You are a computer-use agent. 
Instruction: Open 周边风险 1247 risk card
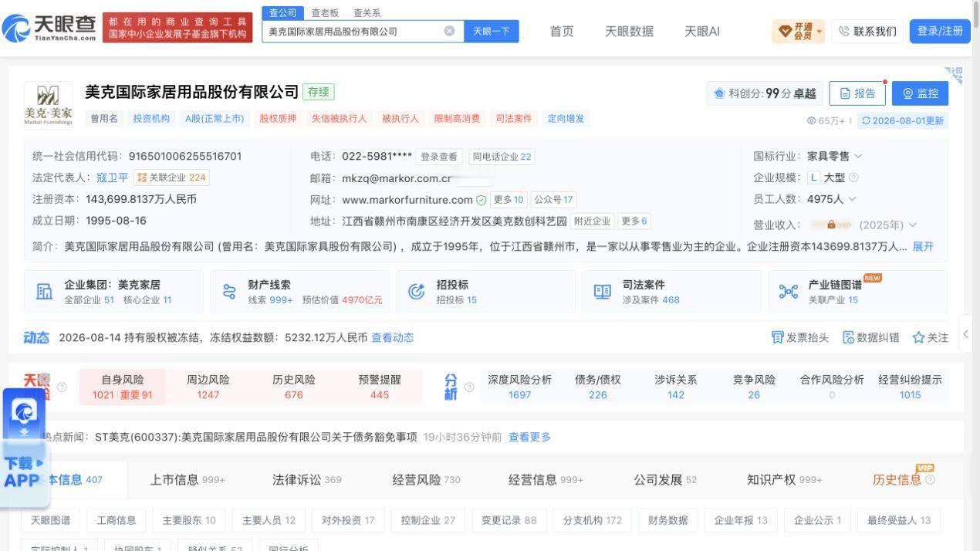208,387
